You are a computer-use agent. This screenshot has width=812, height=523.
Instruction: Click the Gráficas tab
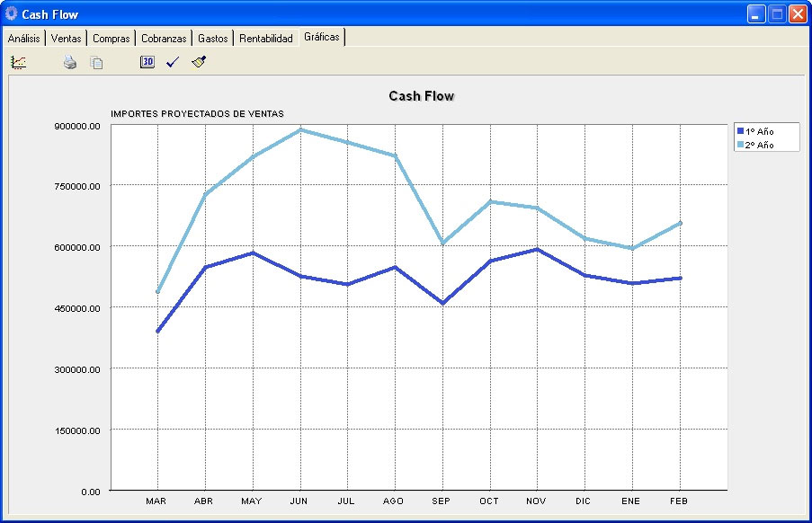pos(322,37)
